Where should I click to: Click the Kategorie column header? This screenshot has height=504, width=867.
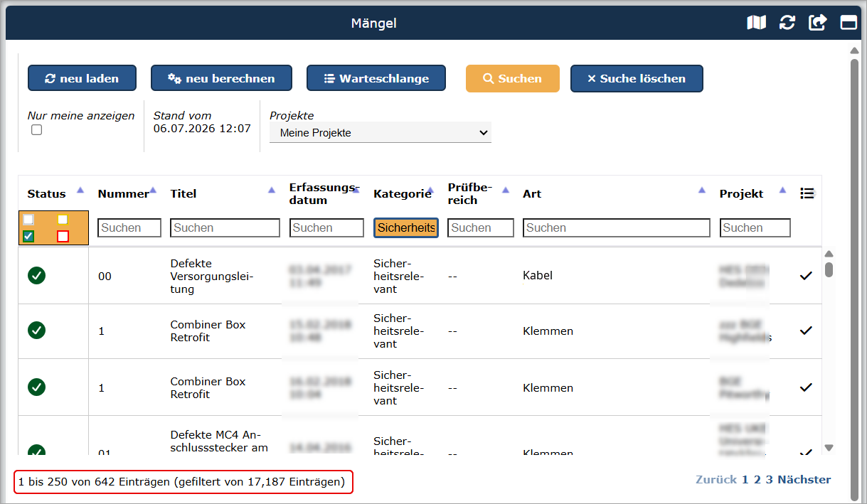click(x=403, y=193)
